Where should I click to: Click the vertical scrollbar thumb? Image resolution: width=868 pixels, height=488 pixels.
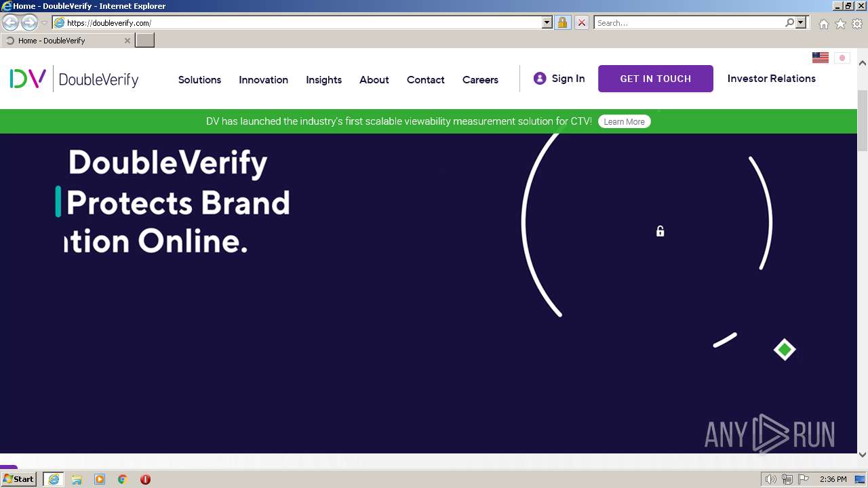pos(863,121)
